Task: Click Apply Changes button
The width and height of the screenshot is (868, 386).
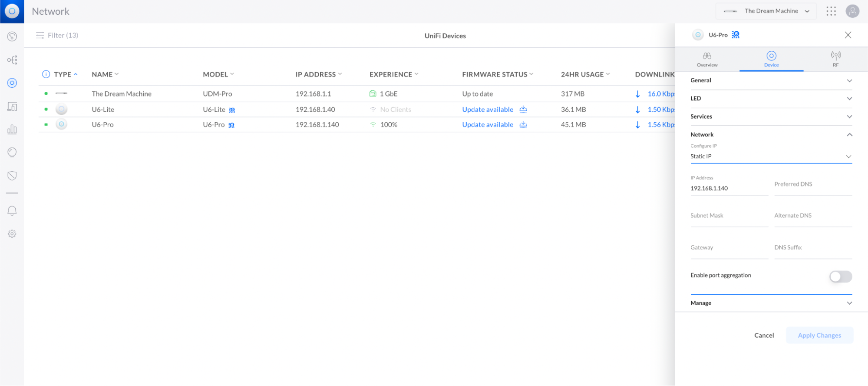Action: pos(819,335)
